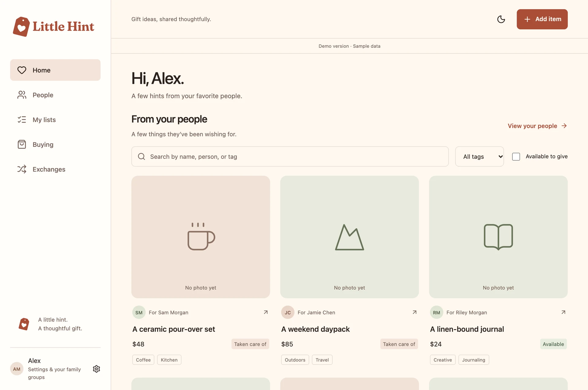The width and height of the screenshot is (588, 390).
Task: Open the Buying page
Action: [55, 144]
